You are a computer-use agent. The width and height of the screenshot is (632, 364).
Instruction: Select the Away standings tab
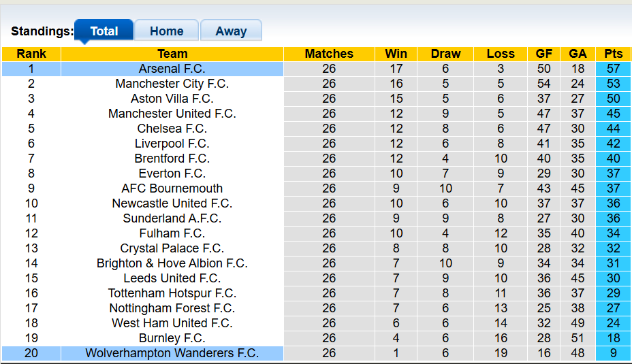pyautogui.click(x=231, y=31)
